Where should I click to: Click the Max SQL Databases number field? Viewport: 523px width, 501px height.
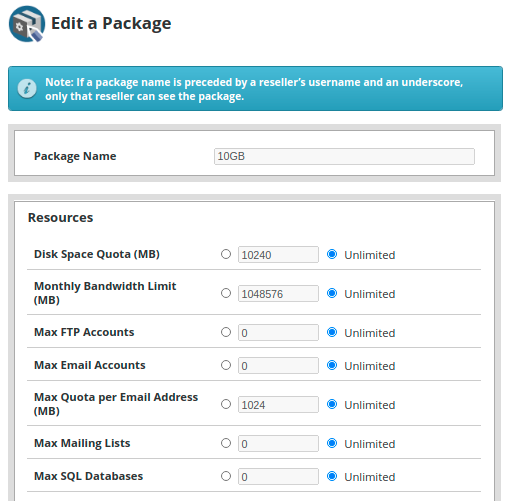pos(278,477)
